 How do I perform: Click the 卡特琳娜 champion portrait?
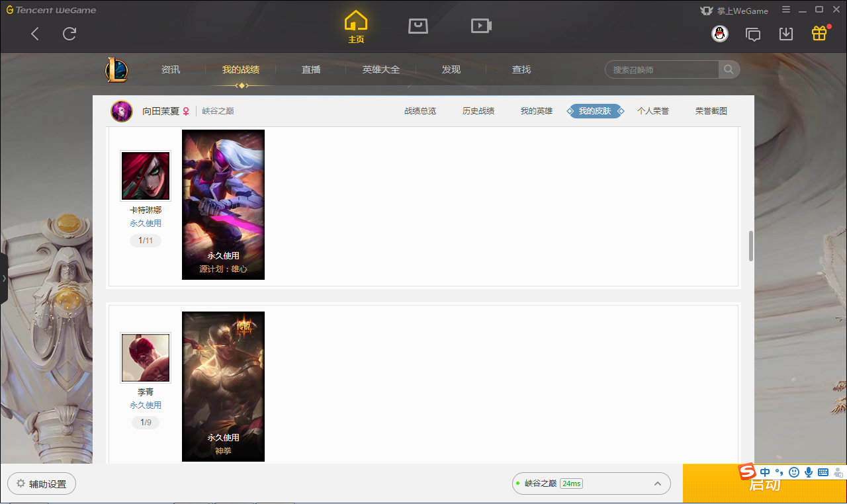pos(146,176)
